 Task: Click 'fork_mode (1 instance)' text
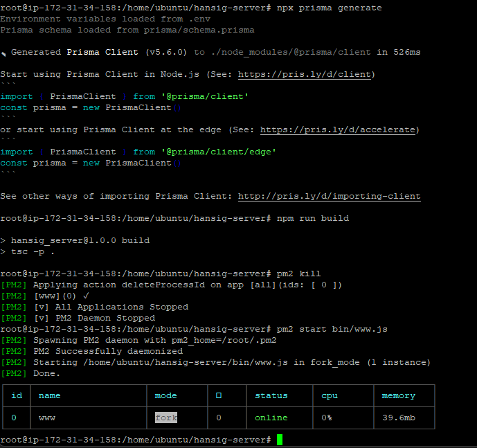tap(370, 362)
